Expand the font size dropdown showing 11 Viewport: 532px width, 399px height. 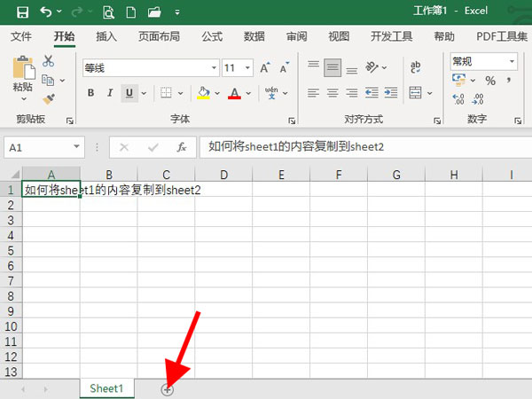pos(247,67)
